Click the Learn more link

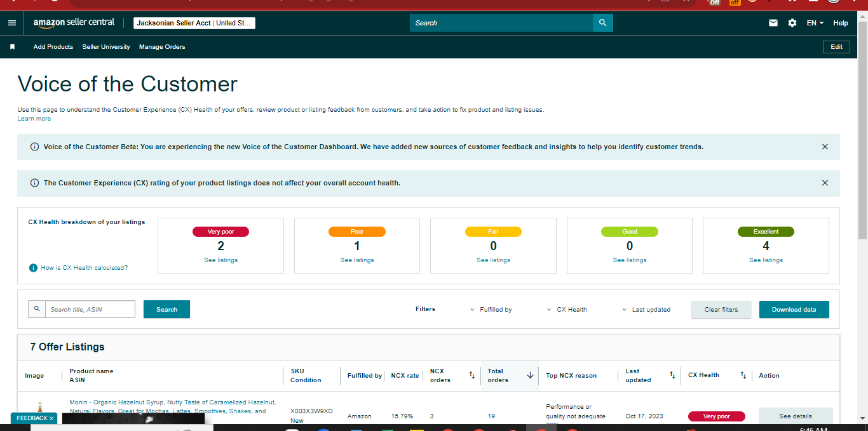(34, 119)
